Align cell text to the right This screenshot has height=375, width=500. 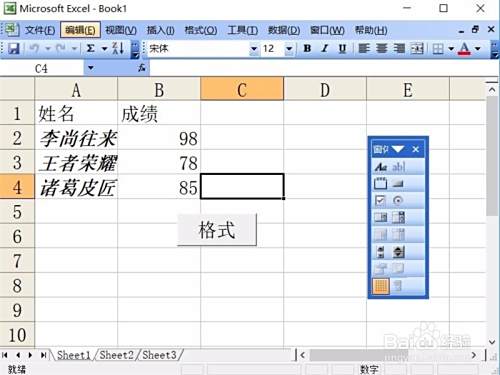click(x=399, y=49)
